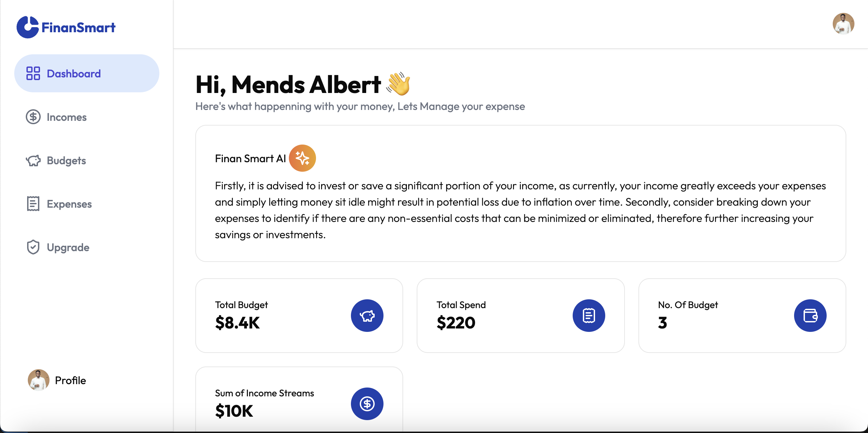Select Upgrade from the sidebar
Image resolution: width=868 pixels, height=433 pixels.
(68, 247)
